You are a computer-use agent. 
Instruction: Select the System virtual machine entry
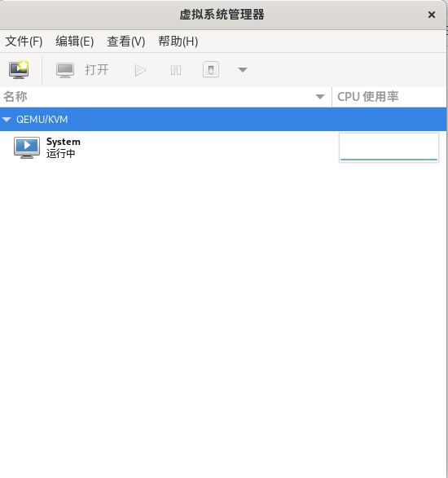pyautogui.click(x=223, y=147)
